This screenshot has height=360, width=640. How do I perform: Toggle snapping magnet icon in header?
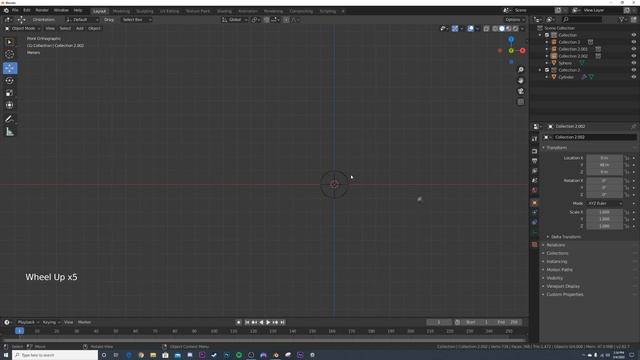[266, 20]
